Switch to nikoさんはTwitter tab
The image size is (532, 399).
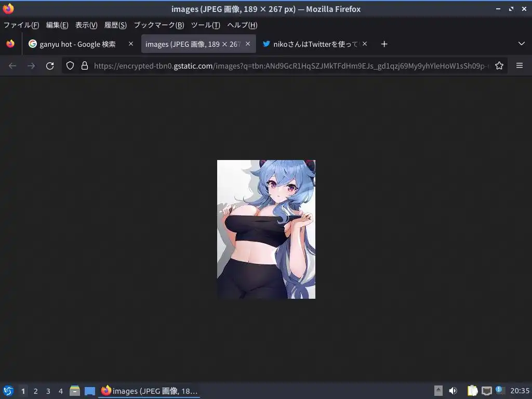coord(315,44)
